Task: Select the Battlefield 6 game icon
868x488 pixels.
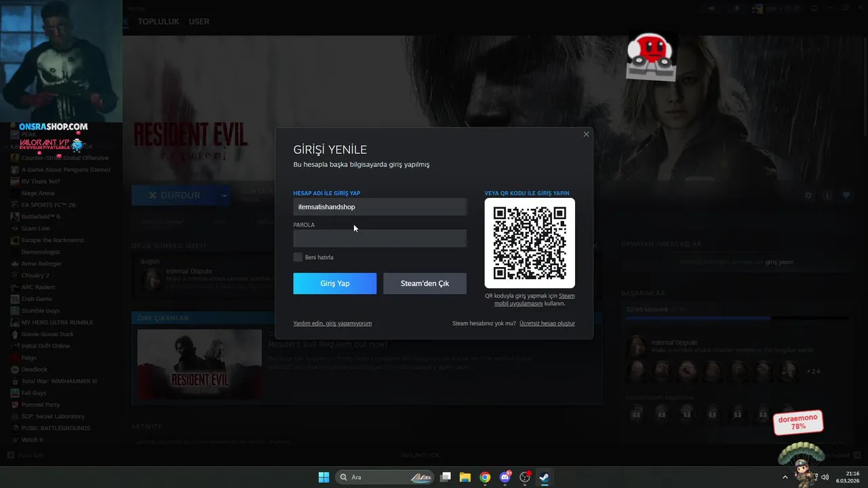Action: coord(15,217)
